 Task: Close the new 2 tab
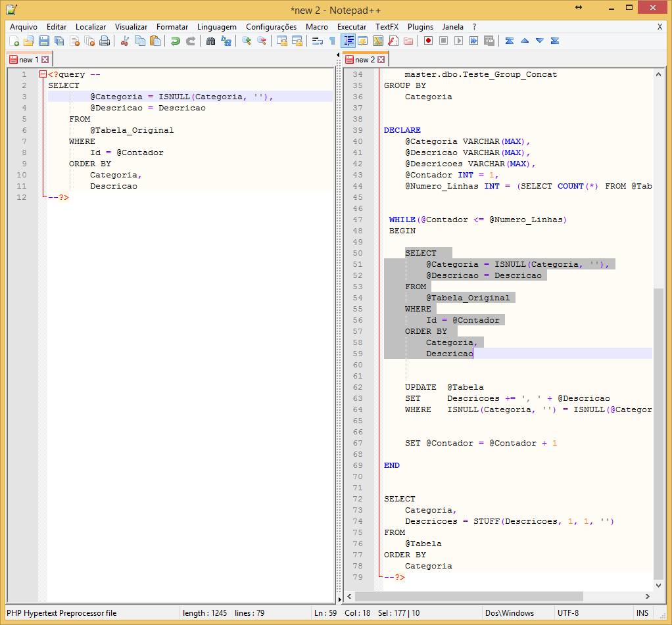click(381, 60)
